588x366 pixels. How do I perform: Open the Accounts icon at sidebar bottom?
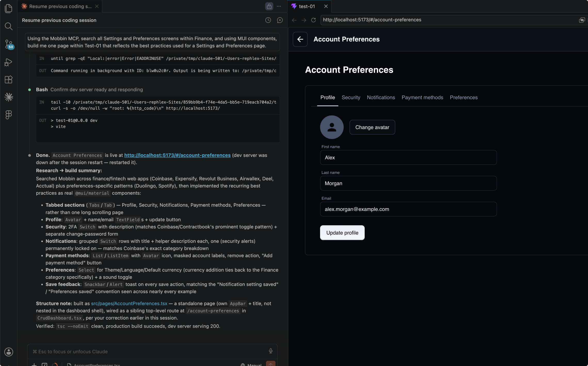9,352
